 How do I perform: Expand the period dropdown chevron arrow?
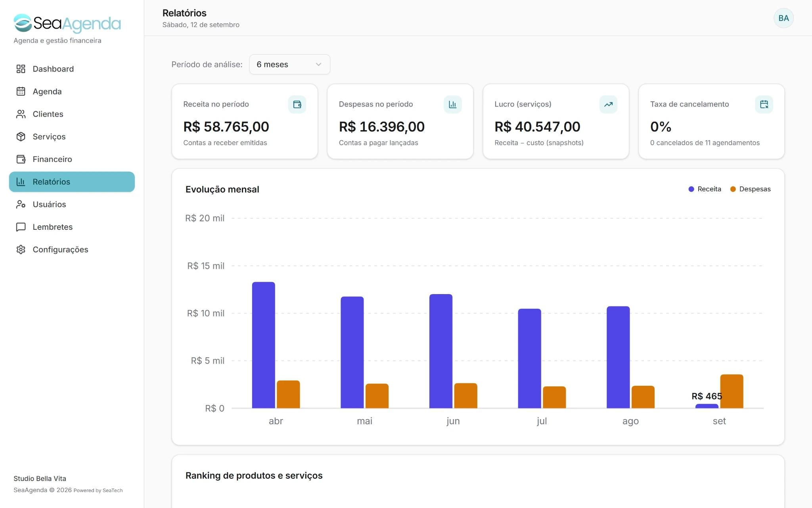tap(318, 64)
